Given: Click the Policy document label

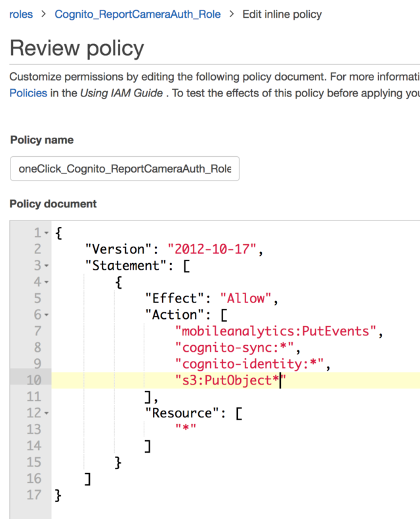Looking at the screenshot, I should (x=53, y=204).
